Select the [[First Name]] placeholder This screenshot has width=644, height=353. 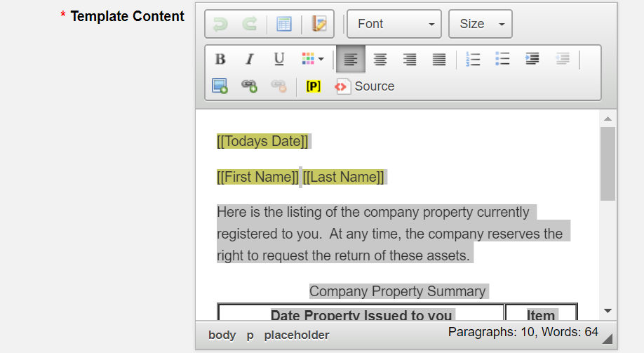pos(257,177)
